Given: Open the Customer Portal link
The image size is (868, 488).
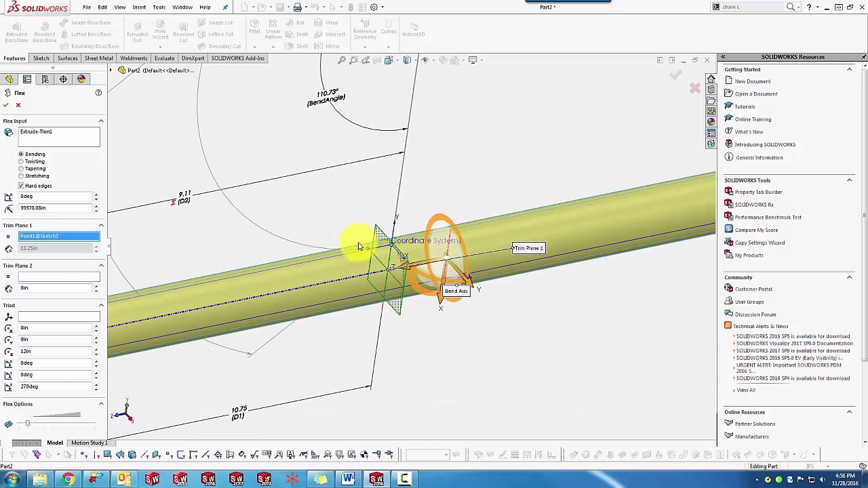Looking at the screenshot, I should click(x=753, y=289).
